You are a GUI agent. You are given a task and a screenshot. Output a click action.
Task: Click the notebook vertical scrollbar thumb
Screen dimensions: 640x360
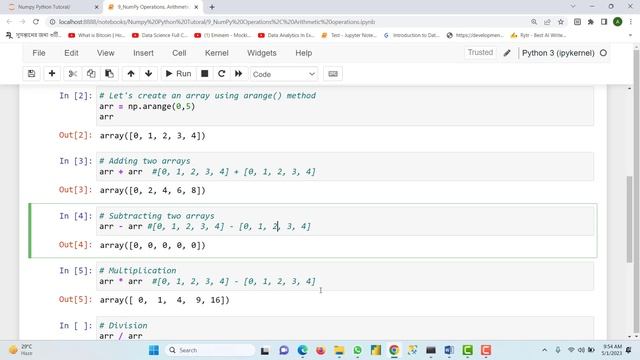click(629, 219)
